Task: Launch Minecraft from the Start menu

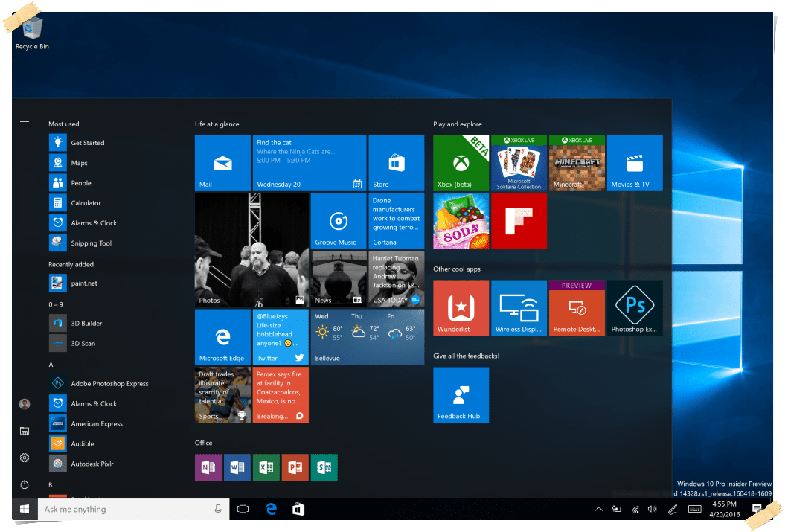Action: [x=577, y=163]
